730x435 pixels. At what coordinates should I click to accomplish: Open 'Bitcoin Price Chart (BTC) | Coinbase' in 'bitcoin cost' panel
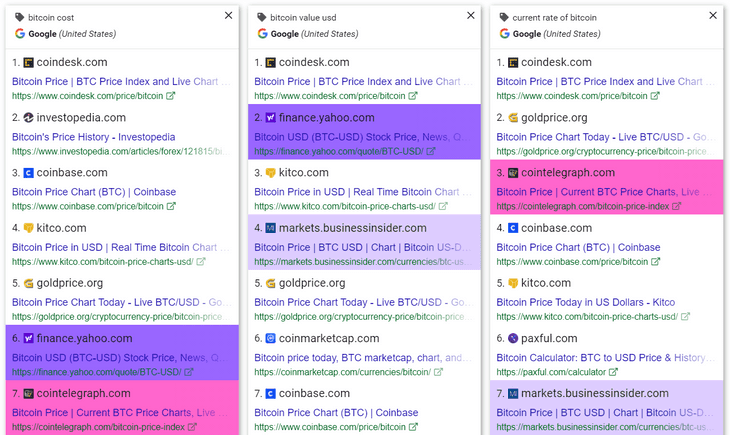pyautogui.click(x=94, y=192)
